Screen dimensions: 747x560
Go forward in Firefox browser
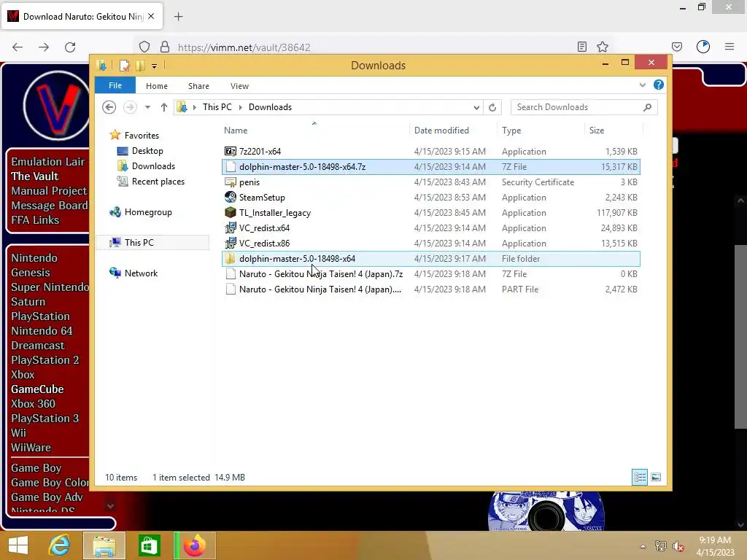tap(44, 47)
